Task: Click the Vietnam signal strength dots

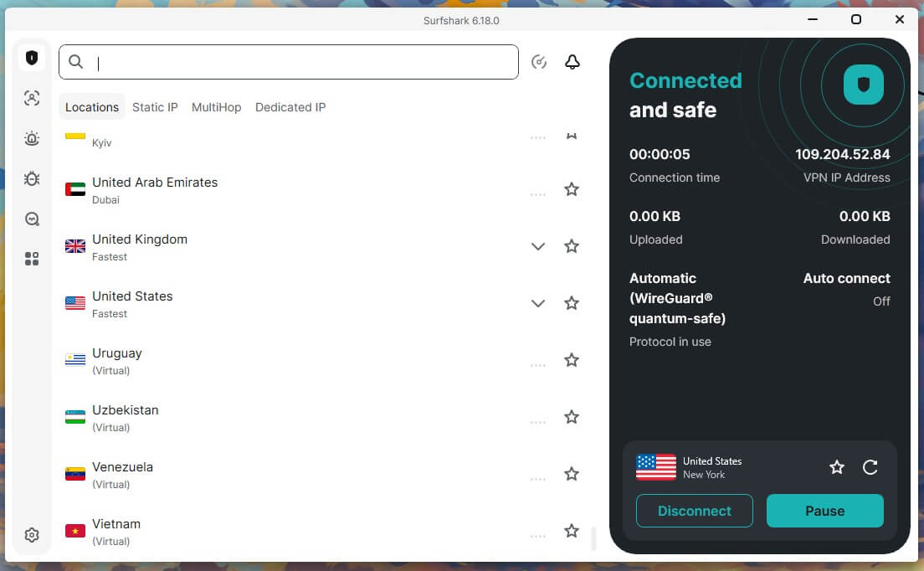Action: (x=538, y=536)
